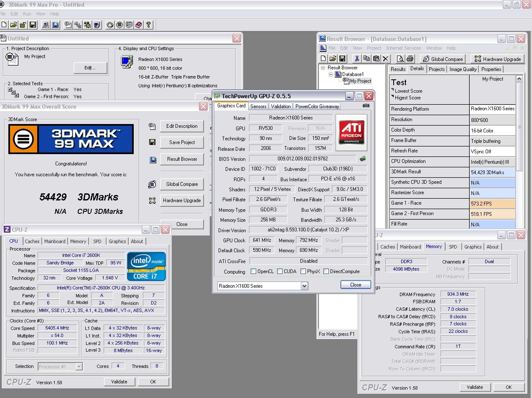This screenshot has width=532, height=398.
Task: Open the Processor #1 selection dropdown in CPU-Z
Action: tap(79, 367)
